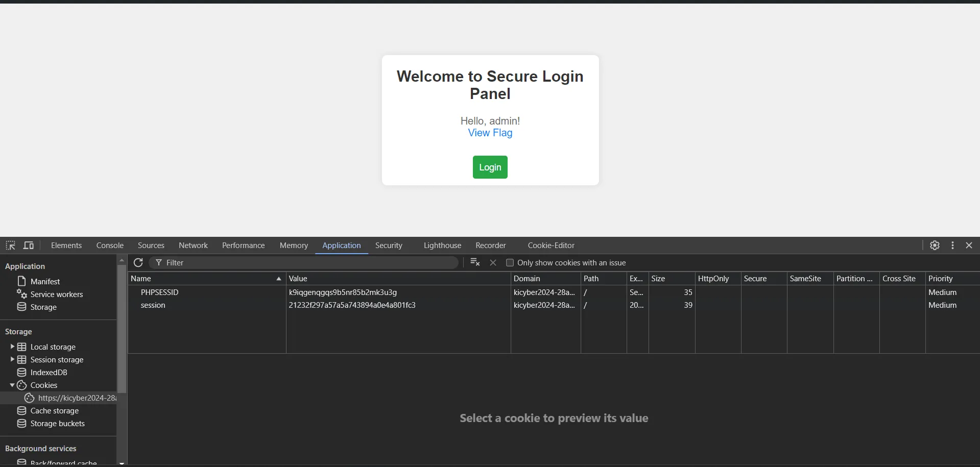Open DevTools settings gear
The height and width of the screenshot is (467, 980).
click(x=935, y=245)
